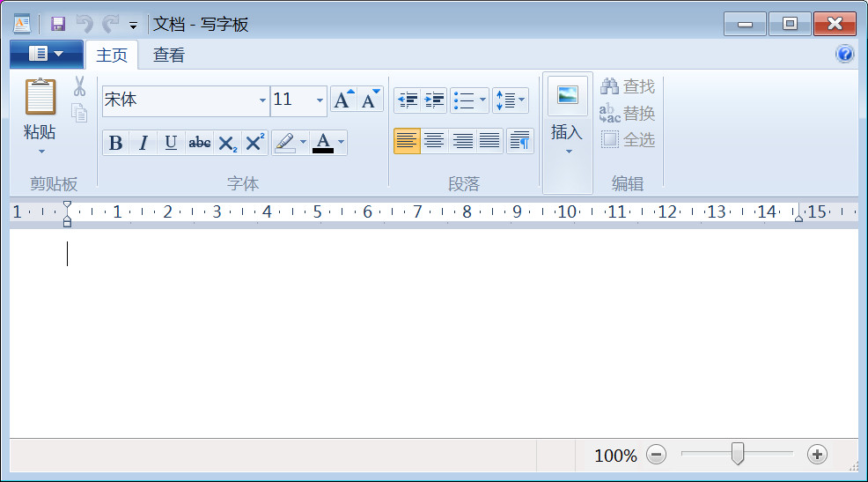The height and width of the screenshot is (482, 868).
Task: Toggle strikethrough formatting
Action: (199, 143)
